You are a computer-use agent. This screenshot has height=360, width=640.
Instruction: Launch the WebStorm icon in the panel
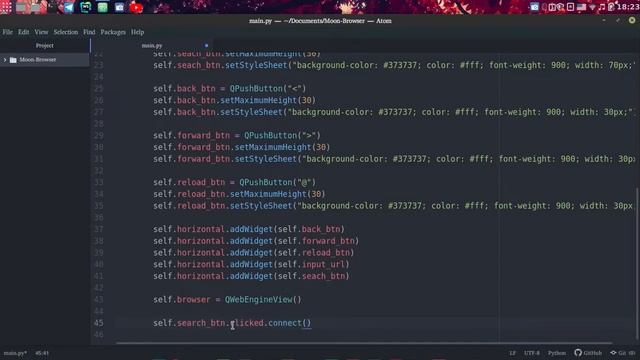click(86, 7)
